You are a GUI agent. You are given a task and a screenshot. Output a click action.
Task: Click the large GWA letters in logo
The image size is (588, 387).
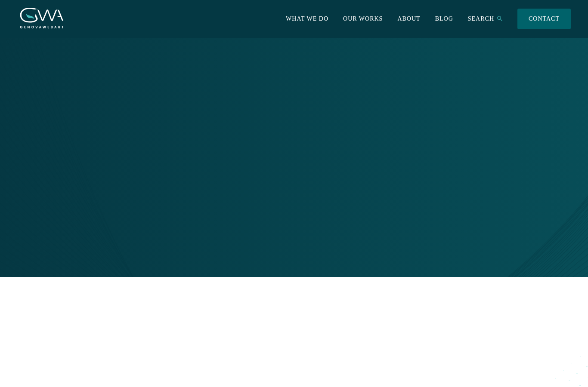(42, 15)
